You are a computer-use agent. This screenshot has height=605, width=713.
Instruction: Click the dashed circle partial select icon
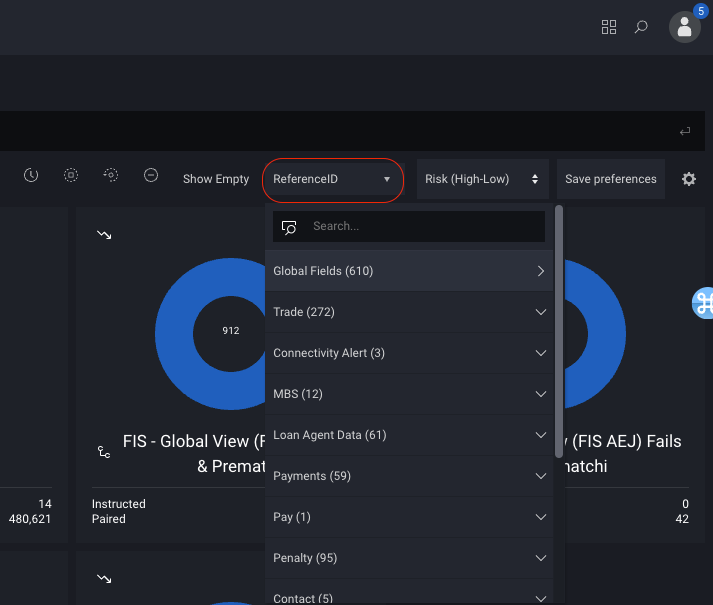[x=110, y=175]
